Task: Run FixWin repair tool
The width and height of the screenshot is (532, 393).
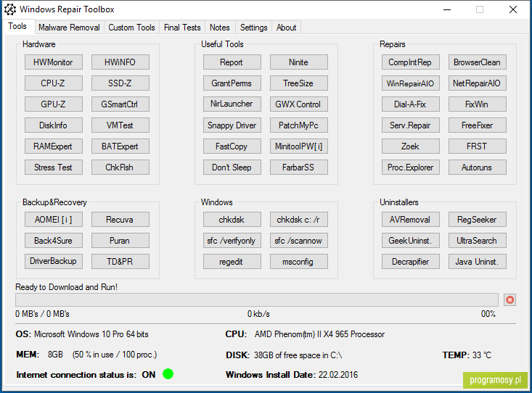Action: click(478, 104)
